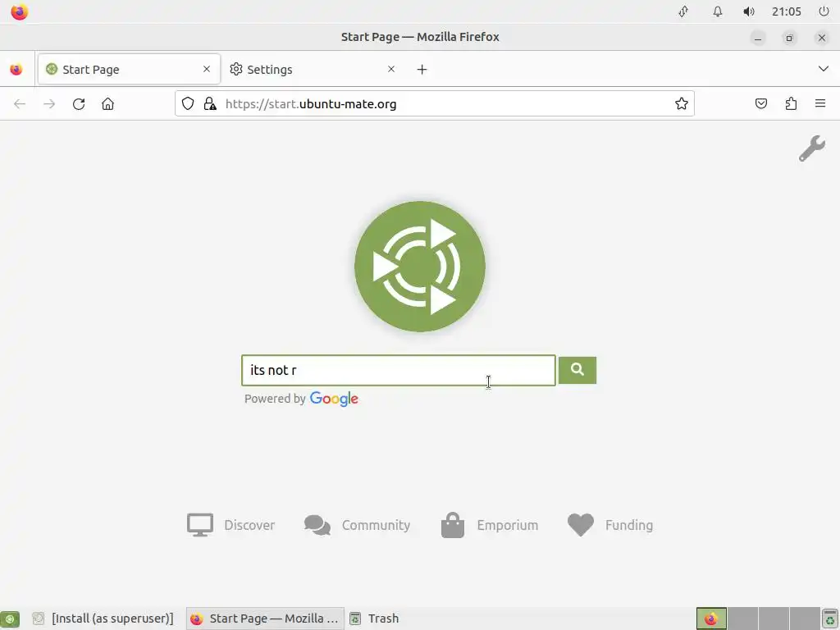Submit search with the green magnifier button

point(577,370)
